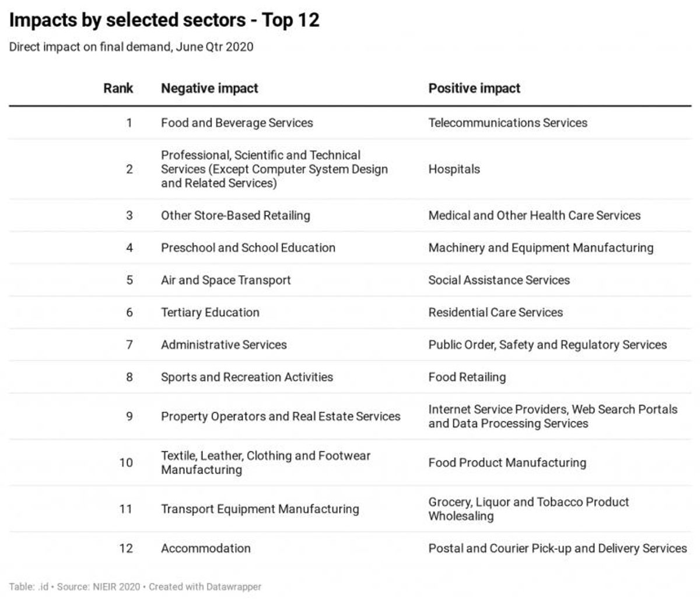Select the 'Positive impact' column header
Image resolution: width=700 pixels, height=601 pixels.
pyautogui.click(x=474, y=89)
